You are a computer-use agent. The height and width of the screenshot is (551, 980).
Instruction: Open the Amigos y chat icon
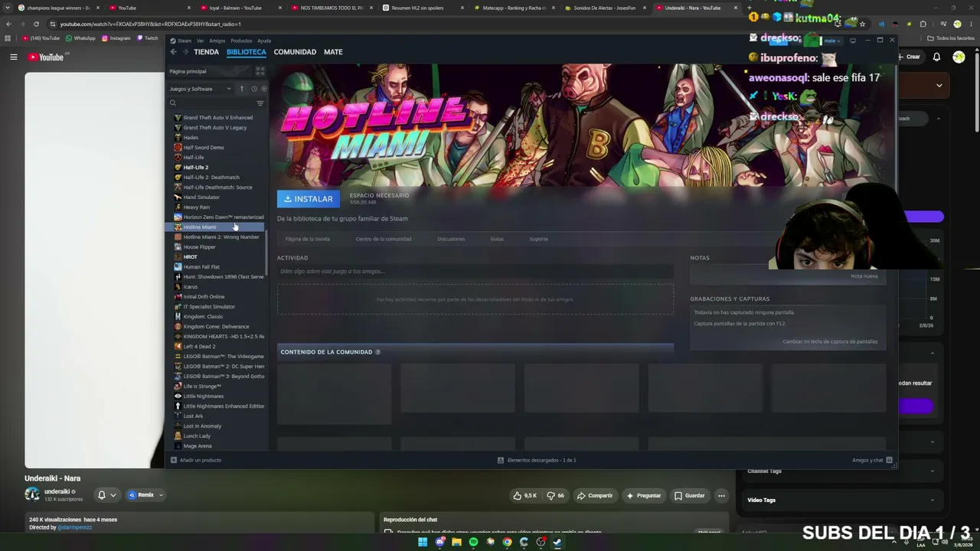pyautogui.click(x=889, y=460)
